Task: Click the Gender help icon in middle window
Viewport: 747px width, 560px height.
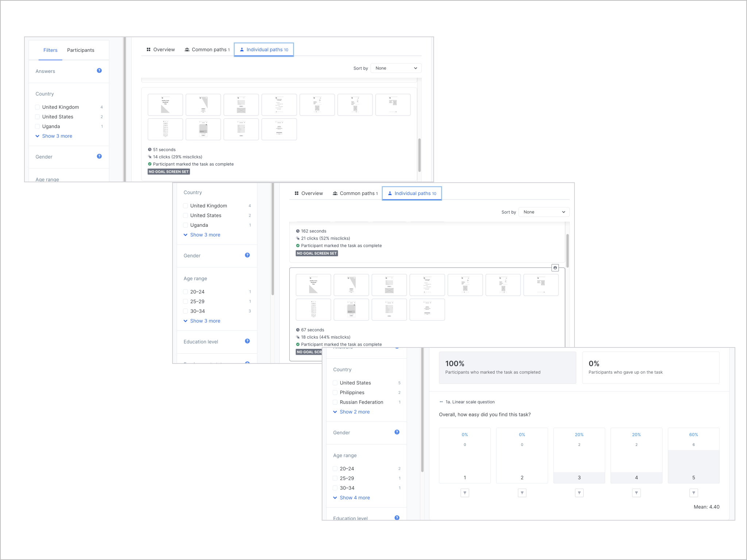Action: pos(247,255)
